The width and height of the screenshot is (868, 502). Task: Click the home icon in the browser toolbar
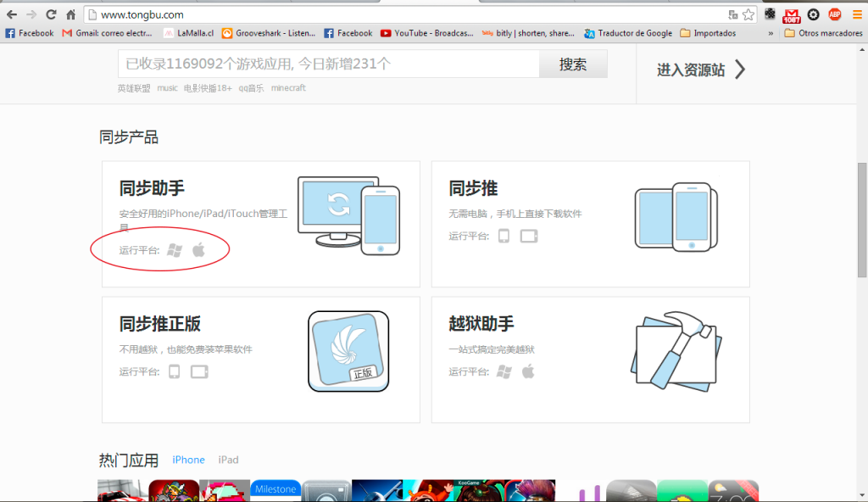[70, 14]
